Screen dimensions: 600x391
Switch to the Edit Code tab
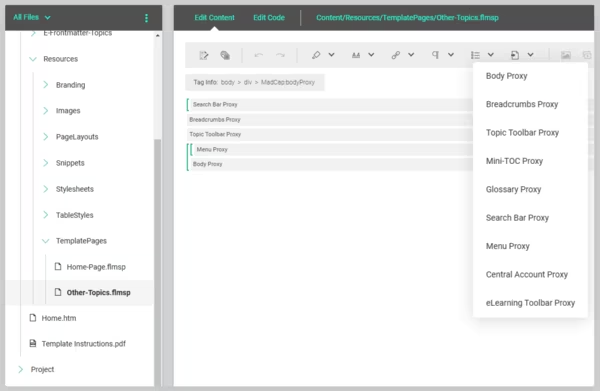click(x=269, y=18)
